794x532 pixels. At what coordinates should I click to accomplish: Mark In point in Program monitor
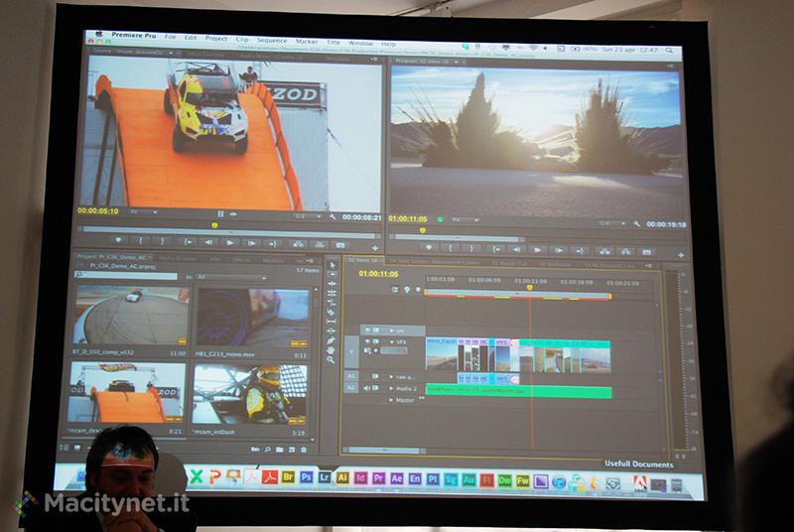point(450,248)
